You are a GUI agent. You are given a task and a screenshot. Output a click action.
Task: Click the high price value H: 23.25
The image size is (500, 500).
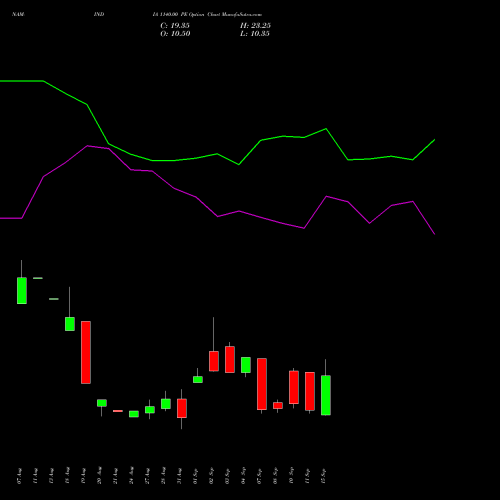click(255, 25)
